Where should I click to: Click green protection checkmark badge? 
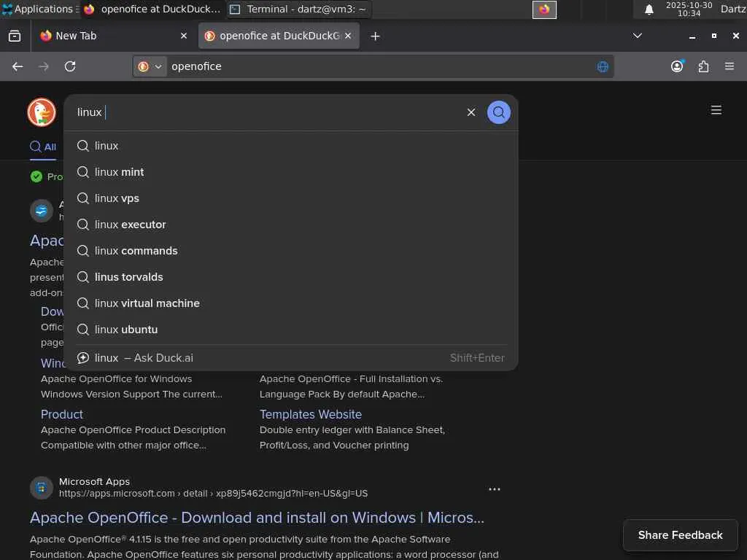[36, 176]
